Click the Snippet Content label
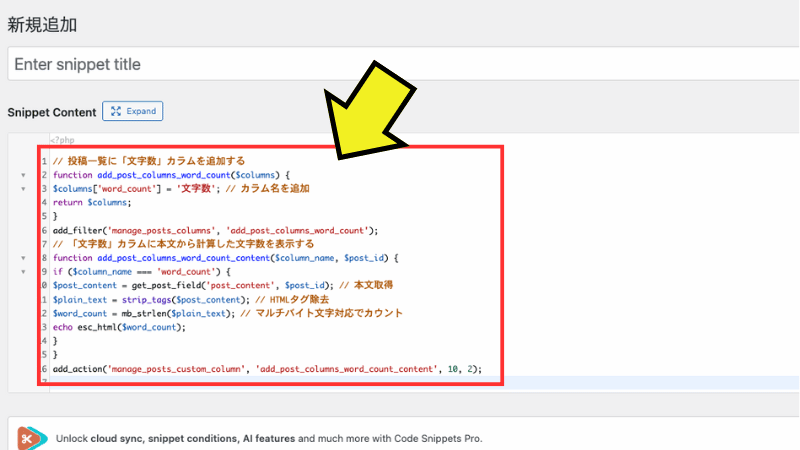The width and height of the screenshot is (800, 450). click(52, 112)
